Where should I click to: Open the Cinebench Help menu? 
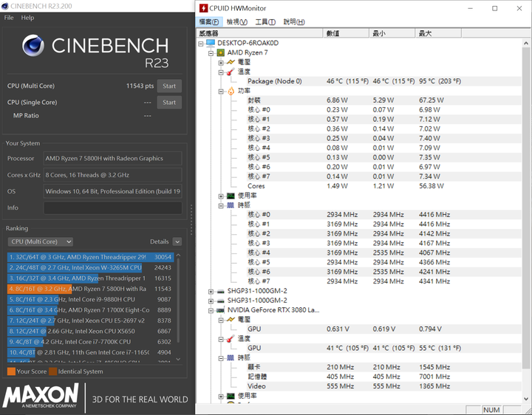pyautogui.click(x=27, y=18)
